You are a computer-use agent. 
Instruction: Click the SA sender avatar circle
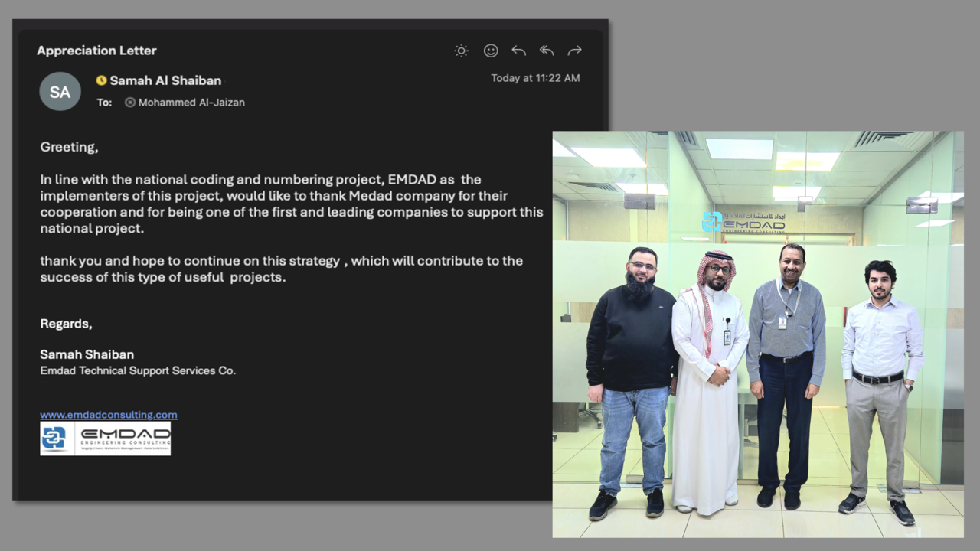pyautogui.click(x=60, y=92)
